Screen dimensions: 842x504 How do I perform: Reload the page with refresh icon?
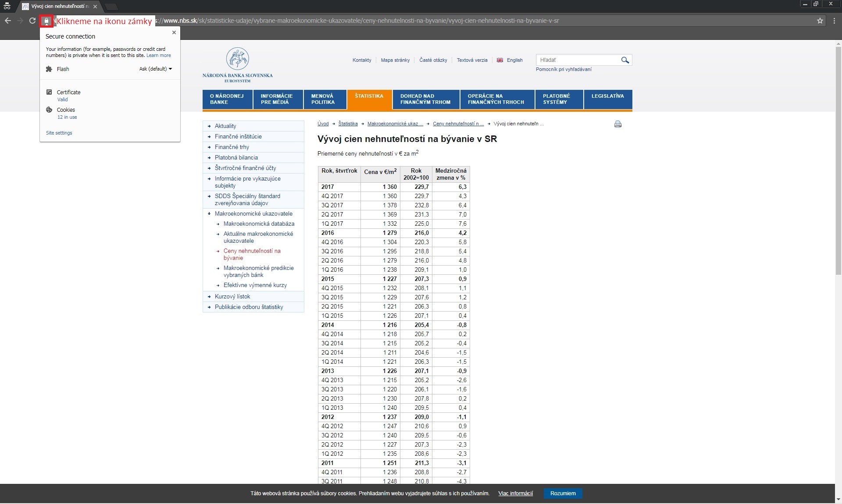click(x=32, y=21)
